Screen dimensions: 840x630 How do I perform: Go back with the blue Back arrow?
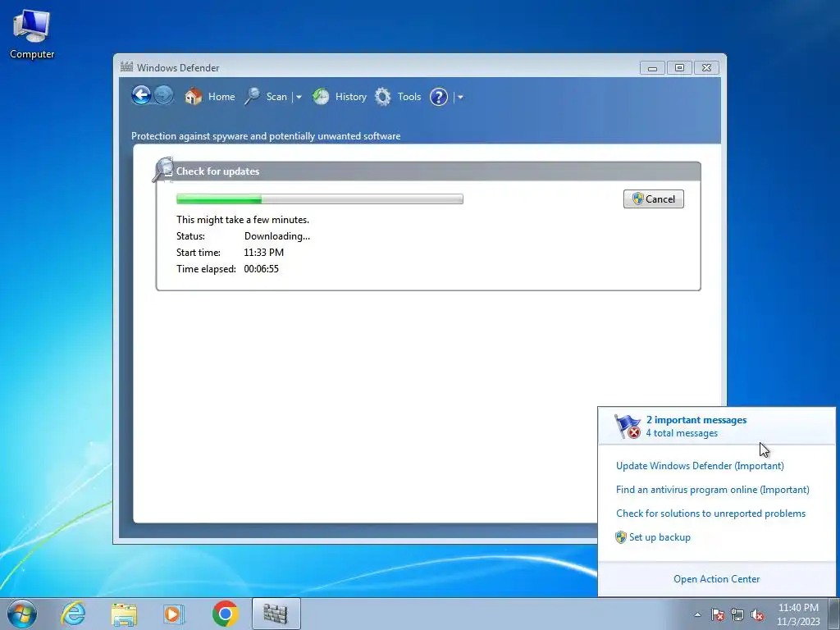(x=141, y=96)
